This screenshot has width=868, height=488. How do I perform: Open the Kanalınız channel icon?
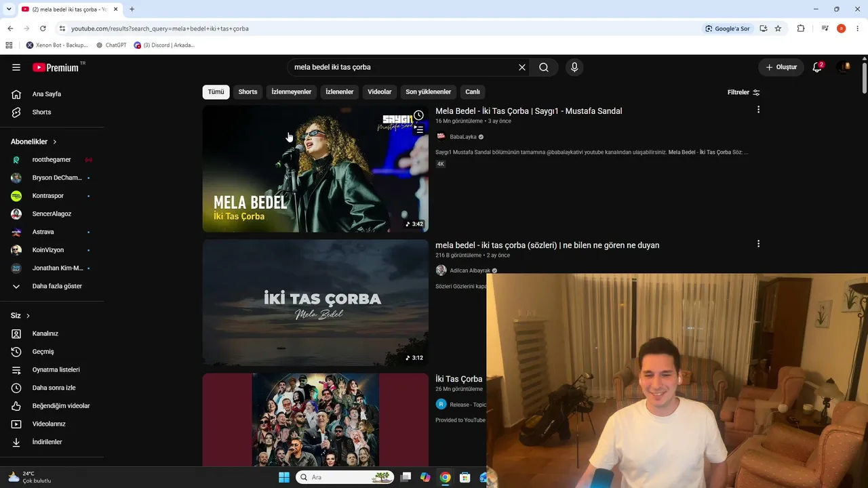click(16, 333)
